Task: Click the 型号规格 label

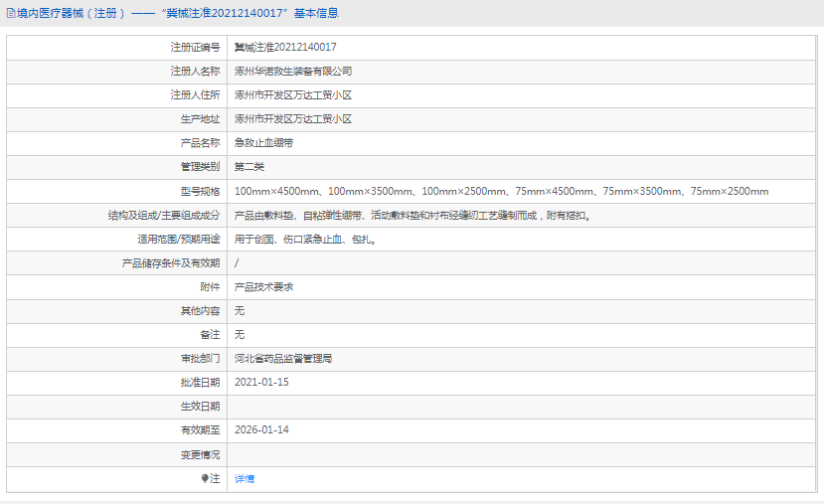Action: point(200,191)
